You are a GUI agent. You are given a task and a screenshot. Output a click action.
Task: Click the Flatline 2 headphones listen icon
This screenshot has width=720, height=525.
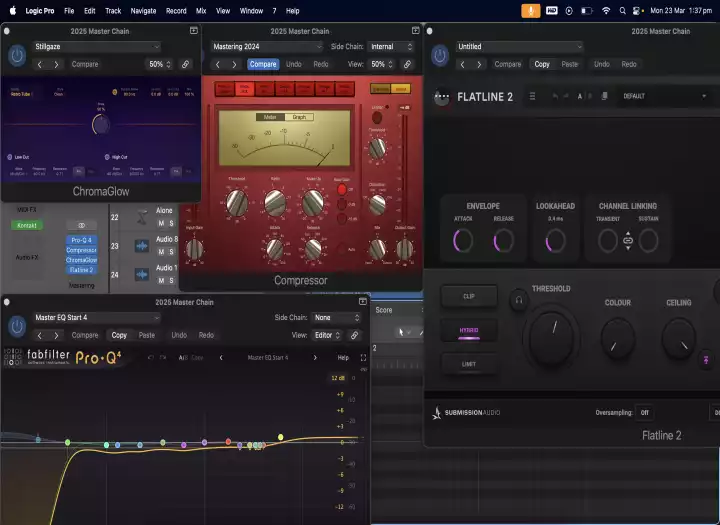(518, 298)
